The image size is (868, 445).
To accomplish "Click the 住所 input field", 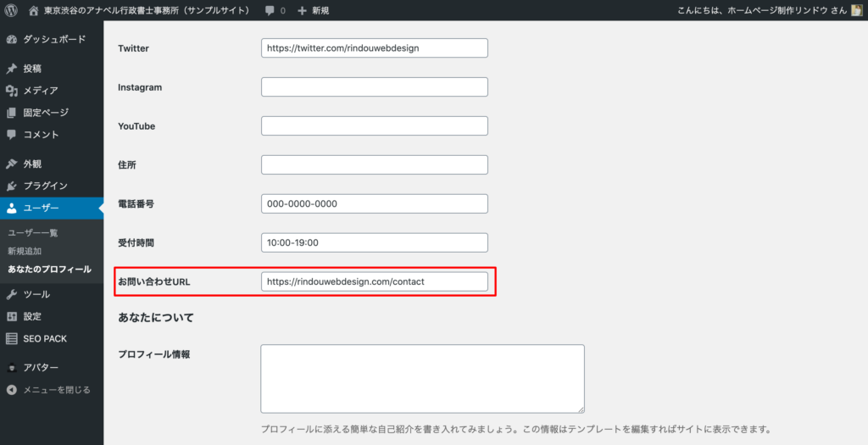I will pos(375,165).
